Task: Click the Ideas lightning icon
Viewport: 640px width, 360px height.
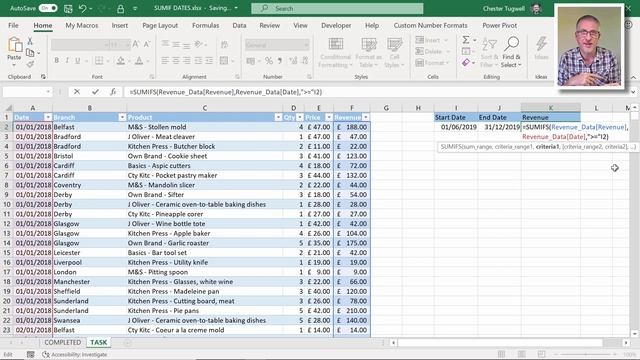Action: [541, 48]
